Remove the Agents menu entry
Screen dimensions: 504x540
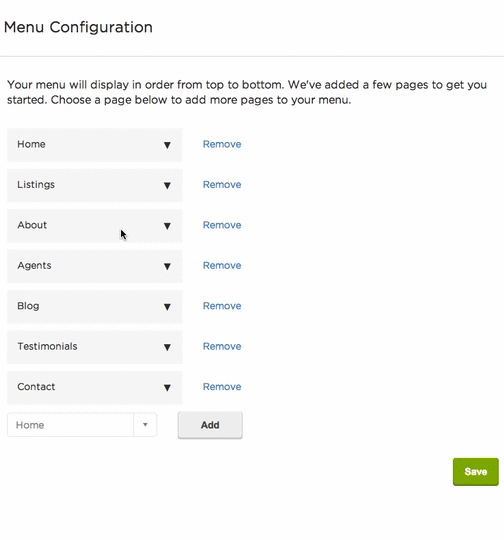[x=222, y=266]
